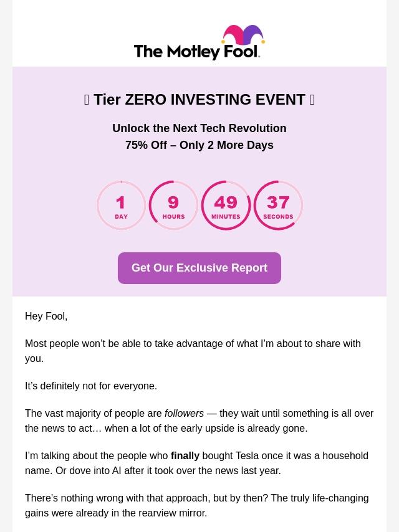Image resolution: width=399 pixels, height=532 pixels.
Task: Click the paragraph mentioning the rearview mirror
Action: pyautogui.click(x=196, y=505)
